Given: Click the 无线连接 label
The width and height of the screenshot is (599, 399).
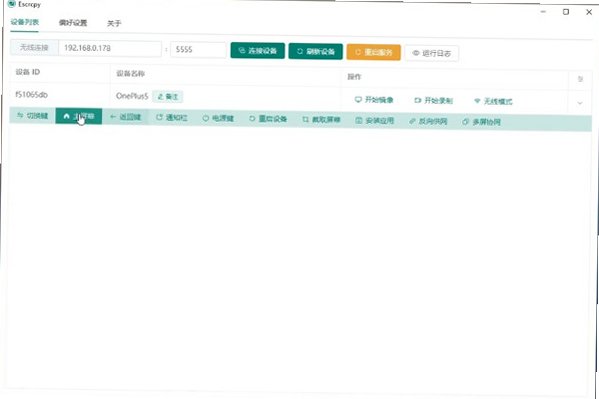Looking at the screenshot, I should point(34,47).
